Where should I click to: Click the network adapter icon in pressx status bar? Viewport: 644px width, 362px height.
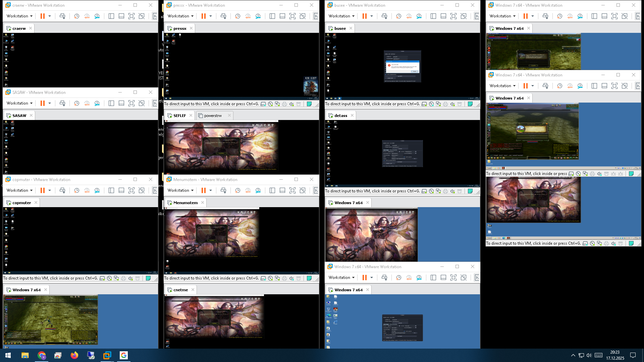277,104
